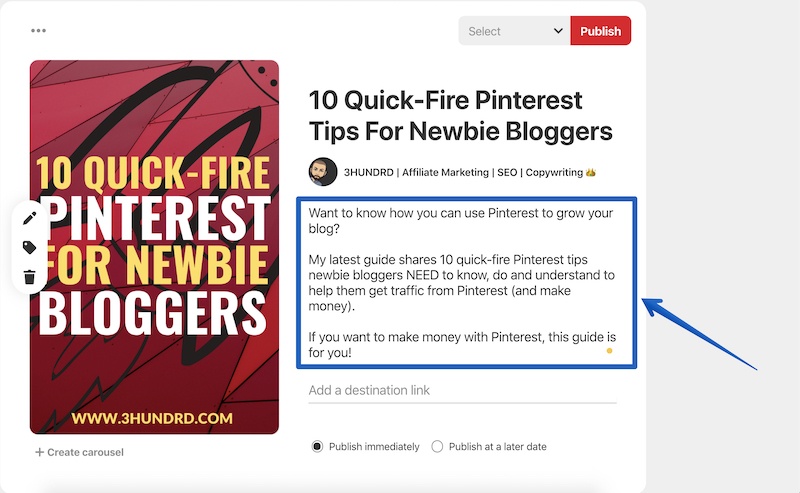Click the plus icon beside Create carousel
Screen dimensions: 800x493
click(x=39, y=452)
